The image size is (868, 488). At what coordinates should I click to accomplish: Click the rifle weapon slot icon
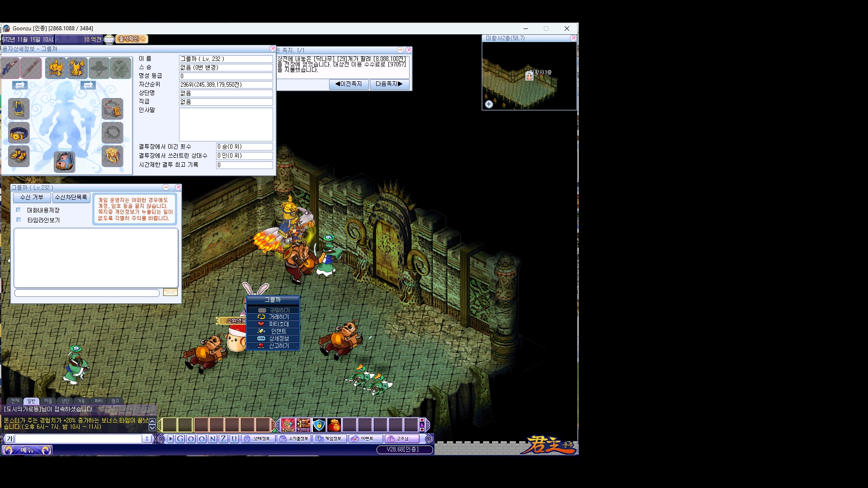(x=9, y=68)
